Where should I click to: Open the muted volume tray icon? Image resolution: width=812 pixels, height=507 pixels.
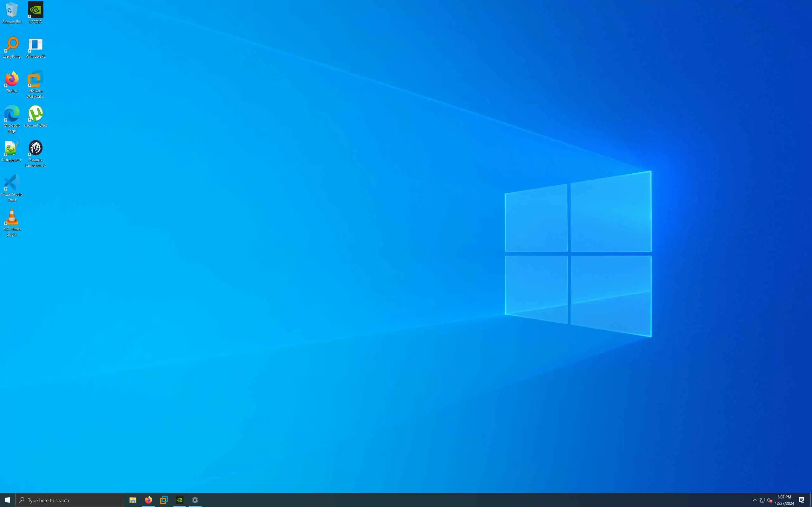[770, 500]
